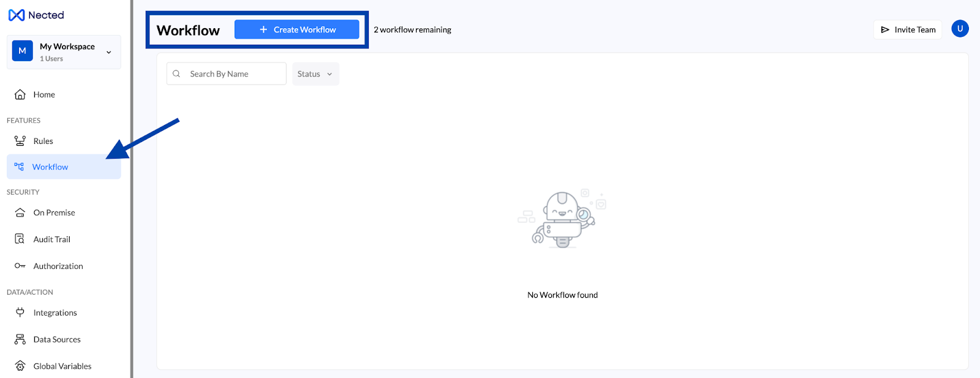The height and width of the screenshot is (378, 980).
Task: Click the Invite Team button
Action: click(x=908, y=29)
